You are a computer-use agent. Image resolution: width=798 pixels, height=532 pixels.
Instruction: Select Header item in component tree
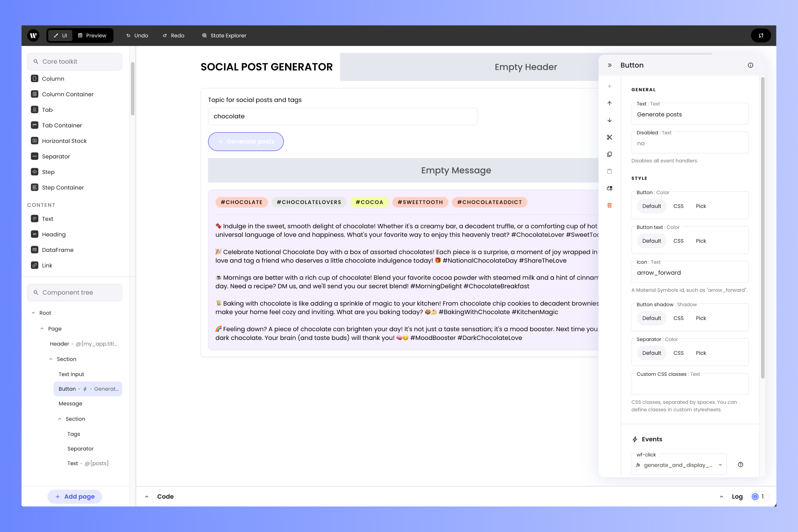84,344
